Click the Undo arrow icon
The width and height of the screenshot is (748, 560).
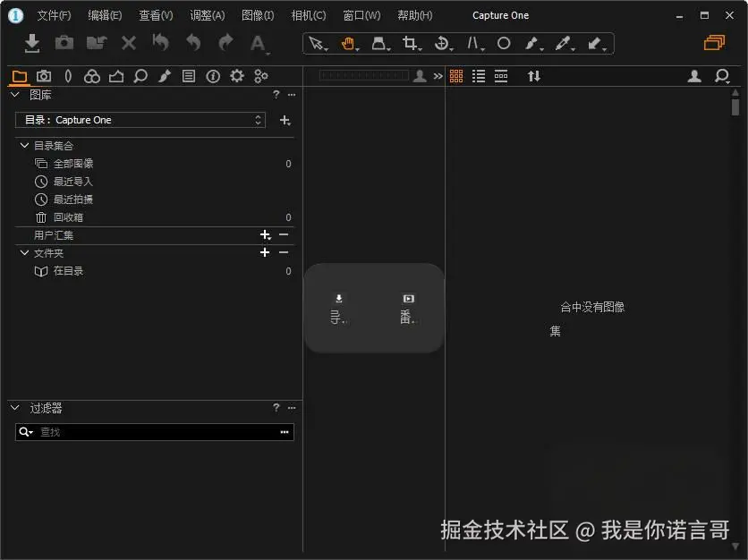(x=193, y=43)
